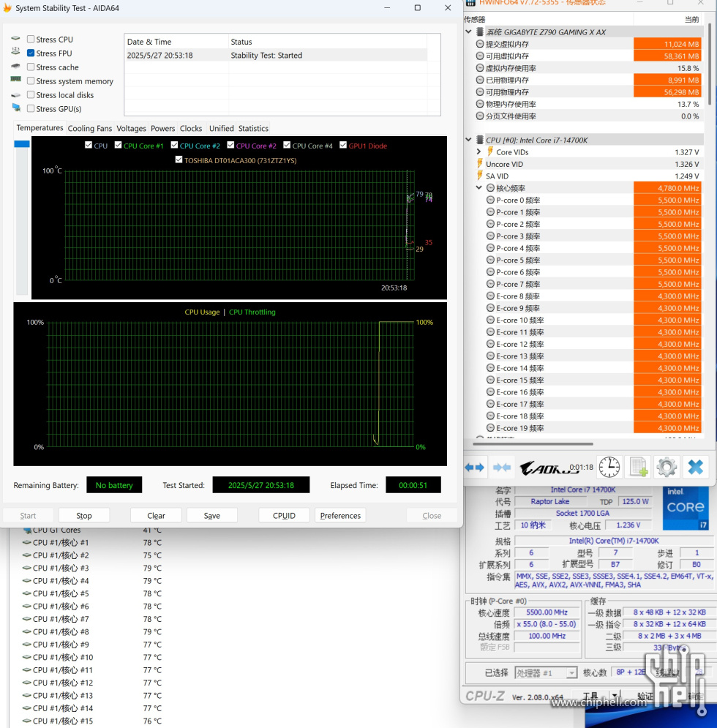
Task: Expand the Core VIDs row
Action: (x=478, y=152)
